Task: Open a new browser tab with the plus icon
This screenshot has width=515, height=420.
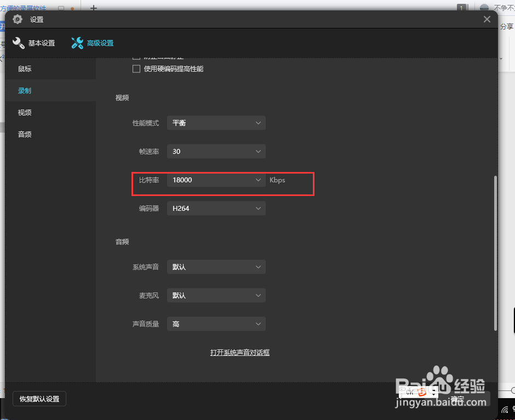Action: (94, 8)
